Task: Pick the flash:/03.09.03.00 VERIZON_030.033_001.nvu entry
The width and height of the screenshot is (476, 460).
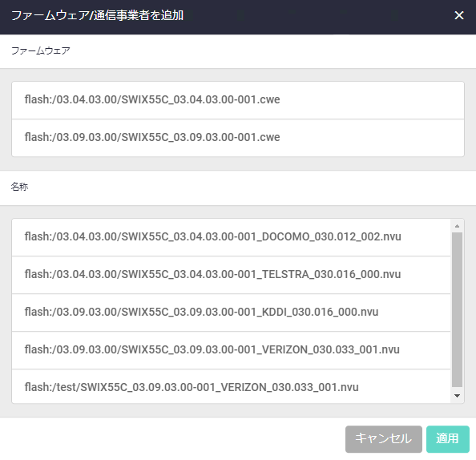Action: (231, 350)
